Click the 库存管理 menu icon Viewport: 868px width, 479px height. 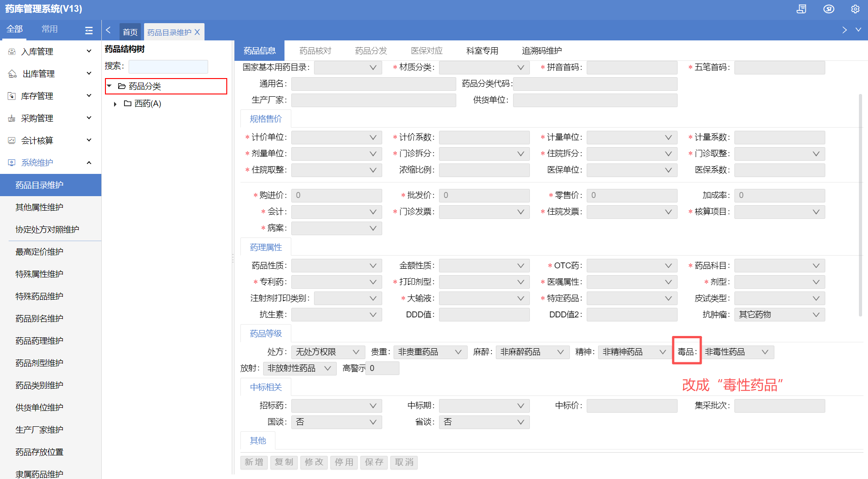tap(12, 96)
